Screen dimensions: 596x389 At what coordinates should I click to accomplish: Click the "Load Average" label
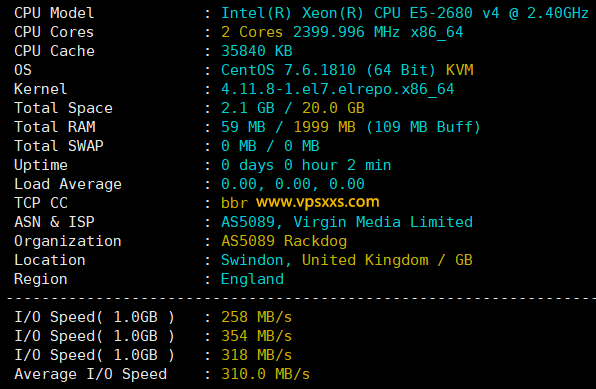tap(68, 184)
